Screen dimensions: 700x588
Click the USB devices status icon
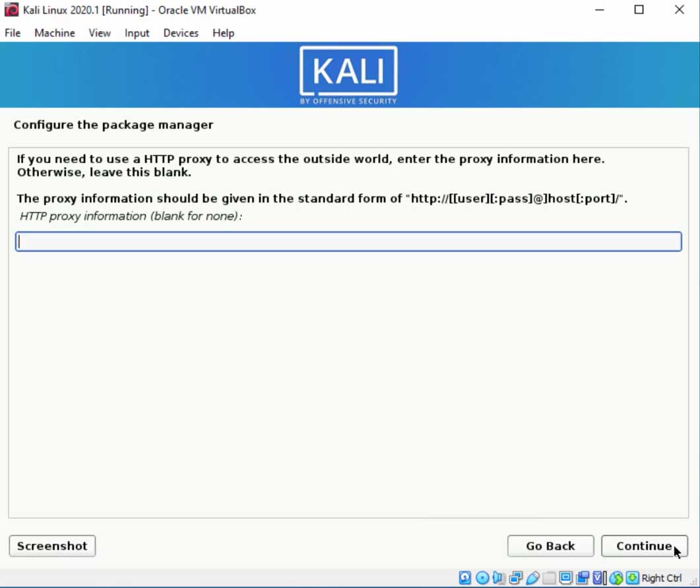pos(532,577)
